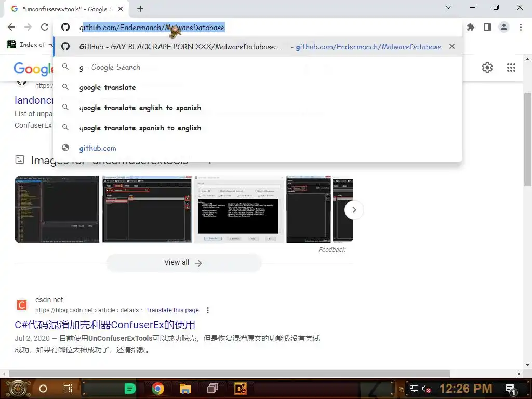The image size is (532, 399).
Task: Click the Feedback link under images
Action: pos(332,250)
